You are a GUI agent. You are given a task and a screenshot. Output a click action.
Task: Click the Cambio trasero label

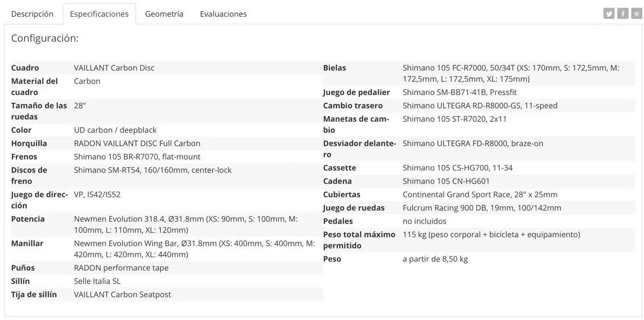(353, 105)
